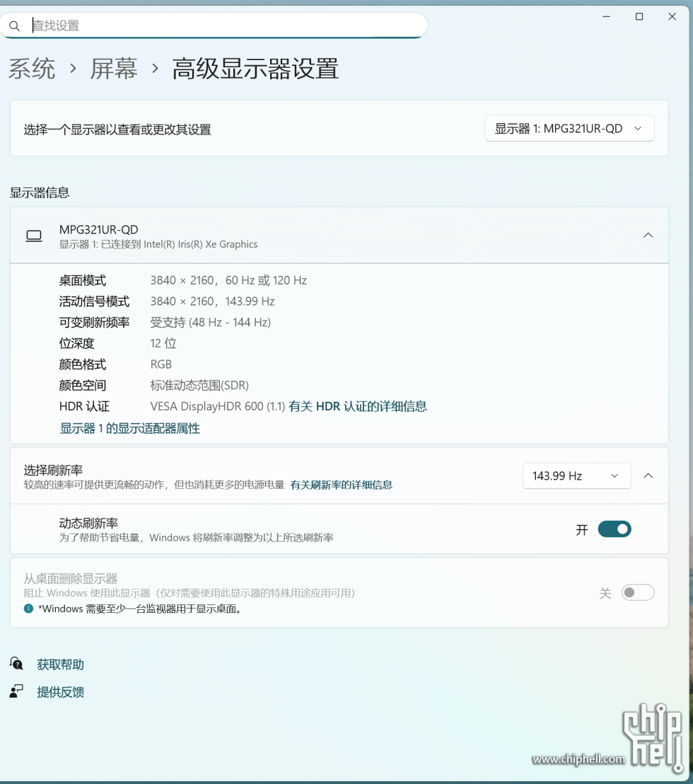Image resolution: width=693 pixels, height=784 pixels.
Task: Toggle remove display from desktop switch
Action: [x=637, y=593]
